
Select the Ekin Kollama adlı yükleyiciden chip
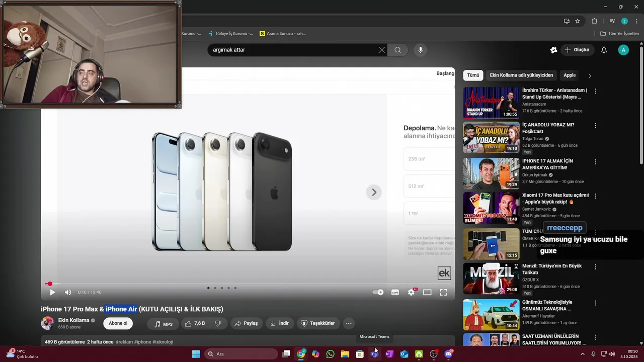point(521,75)
